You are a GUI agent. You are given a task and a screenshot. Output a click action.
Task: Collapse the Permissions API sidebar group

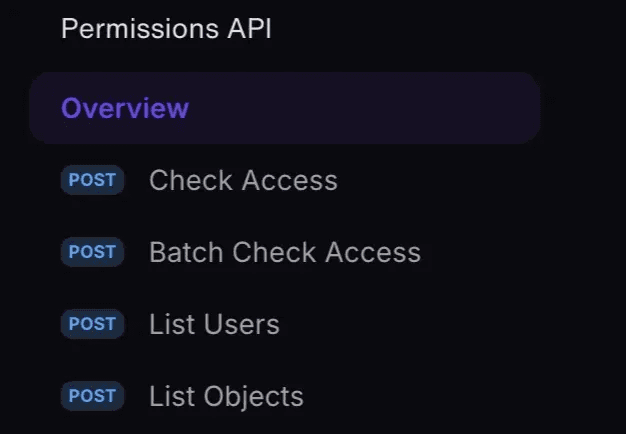coord(166,29)
